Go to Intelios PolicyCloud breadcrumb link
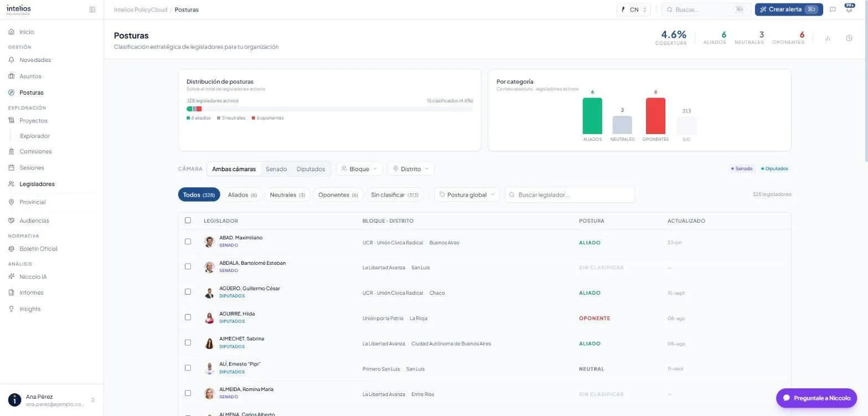 139,9
